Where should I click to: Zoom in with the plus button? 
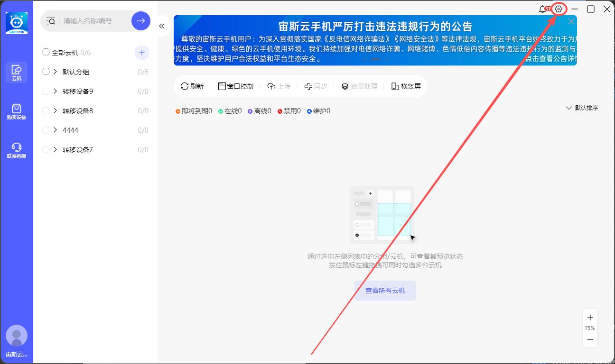point(590,318)
